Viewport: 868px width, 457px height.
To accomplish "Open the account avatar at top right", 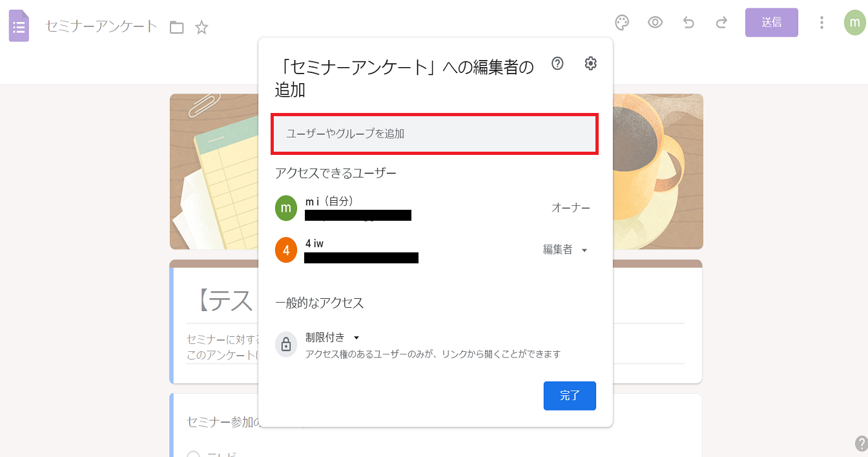I will [854, 23].
